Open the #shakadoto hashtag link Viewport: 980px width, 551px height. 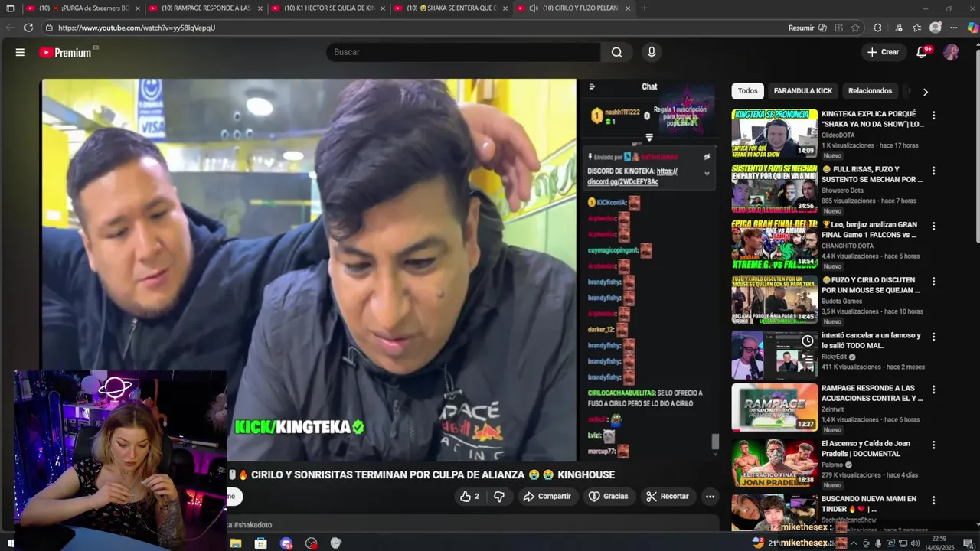[253, 525]
